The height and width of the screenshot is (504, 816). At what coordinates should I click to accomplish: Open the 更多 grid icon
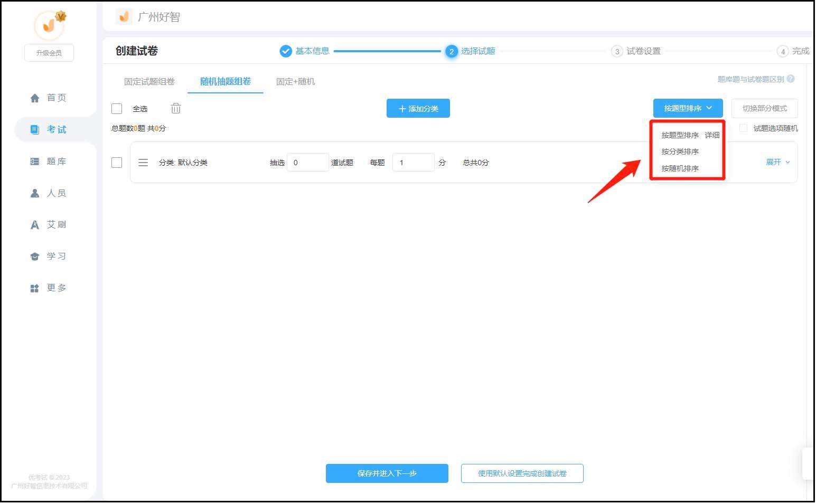point(35,288)
